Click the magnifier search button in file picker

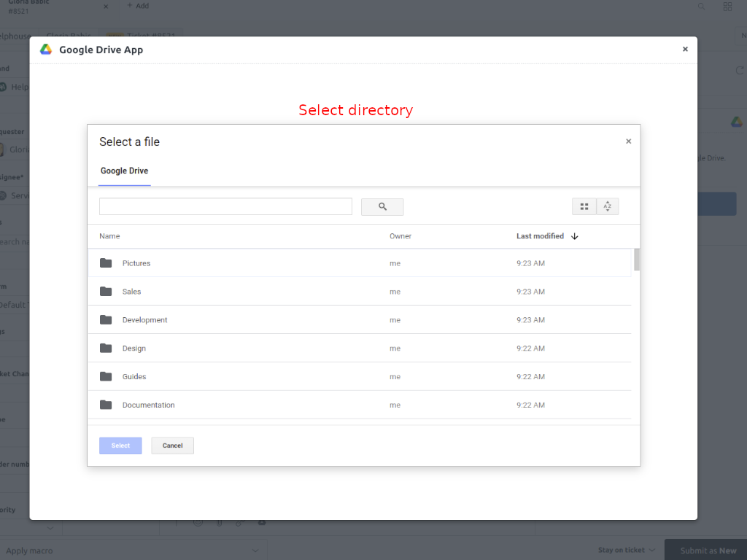click(x=382, y=207)
